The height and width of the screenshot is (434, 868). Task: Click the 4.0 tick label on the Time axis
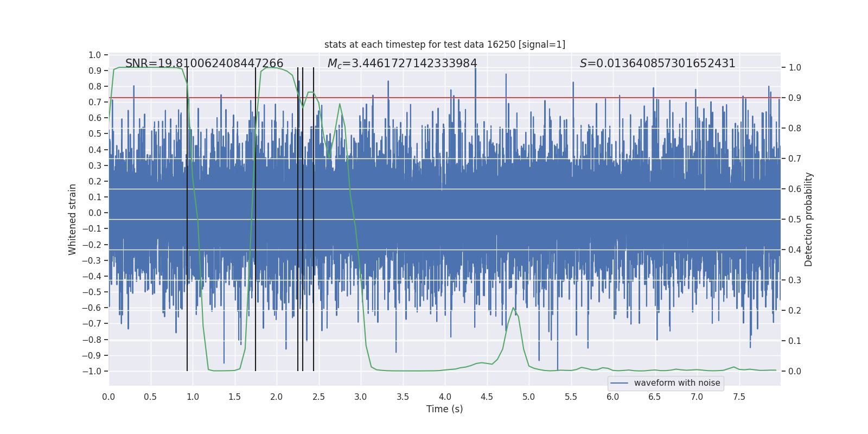click(x=445, y=397)
